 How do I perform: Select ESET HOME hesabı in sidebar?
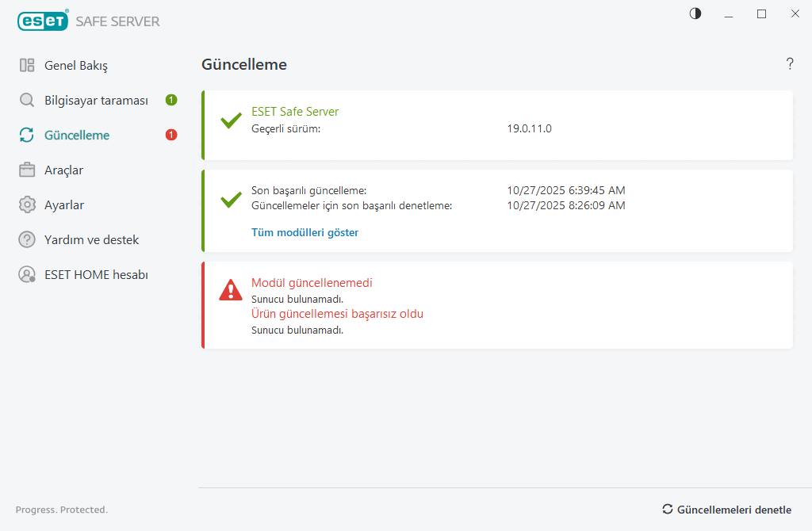96,274
